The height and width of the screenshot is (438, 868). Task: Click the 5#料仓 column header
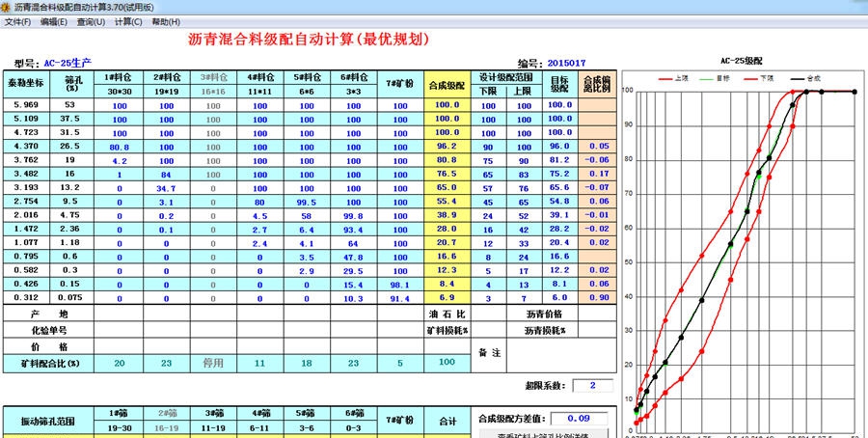pyautogui.click(x=308, y=77)
